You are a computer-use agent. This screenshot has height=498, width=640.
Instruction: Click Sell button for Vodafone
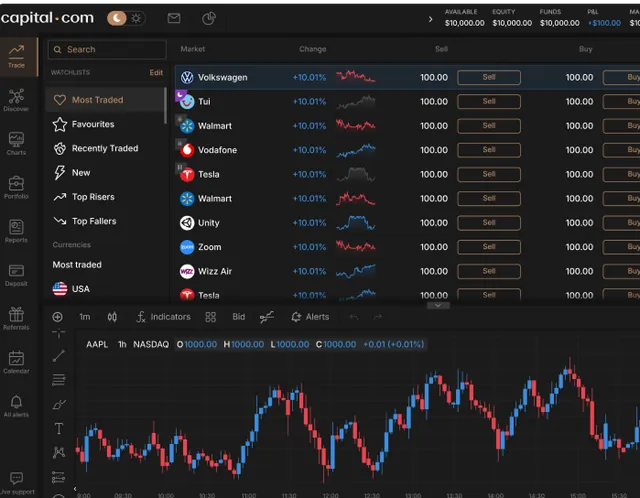tap(489, 150)
